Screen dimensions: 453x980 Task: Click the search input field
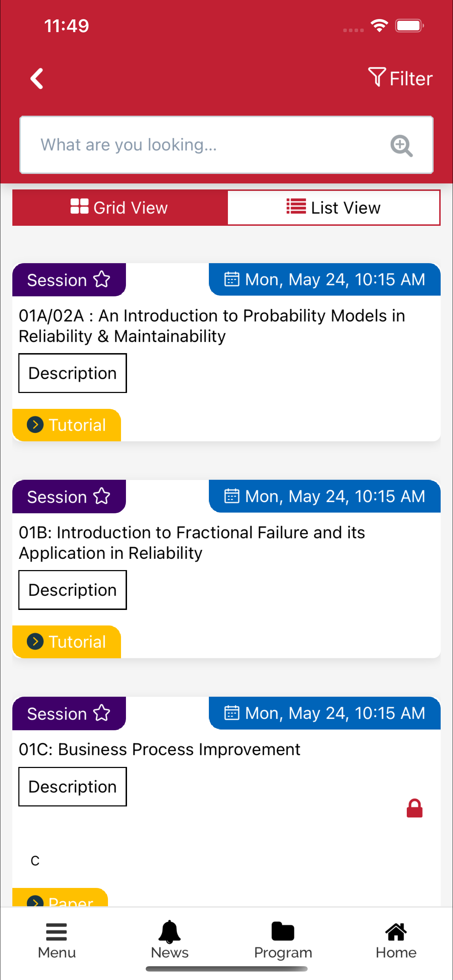pos(226,145)
